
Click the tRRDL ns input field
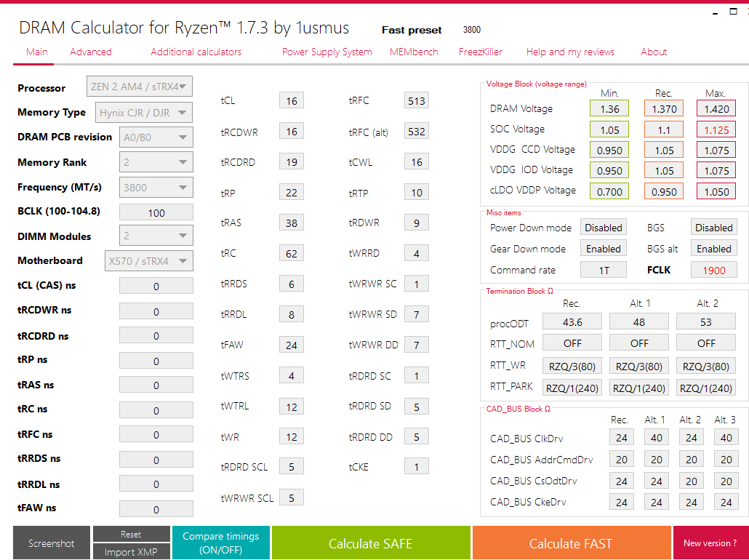coord(156,484)
